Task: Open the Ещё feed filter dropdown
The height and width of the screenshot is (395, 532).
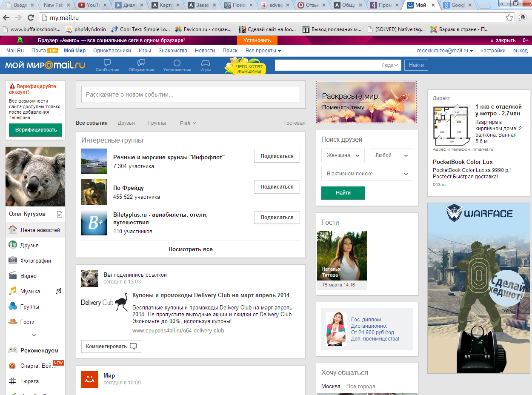Action: coord(188,123)
